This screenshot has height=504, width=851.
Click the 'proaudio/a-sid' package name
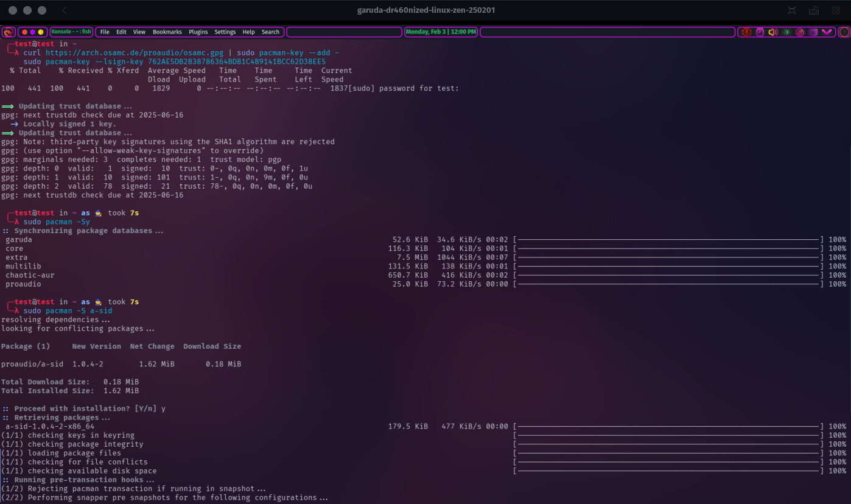tap(32, 364)
